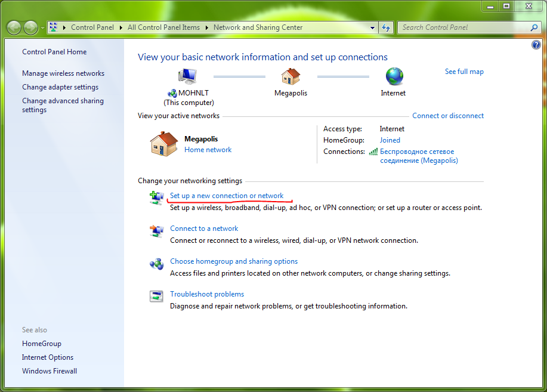The height and width of the screenshot is (392, 547).
Task: Click the large Megapolis home network icon
Action: [164, 144]
